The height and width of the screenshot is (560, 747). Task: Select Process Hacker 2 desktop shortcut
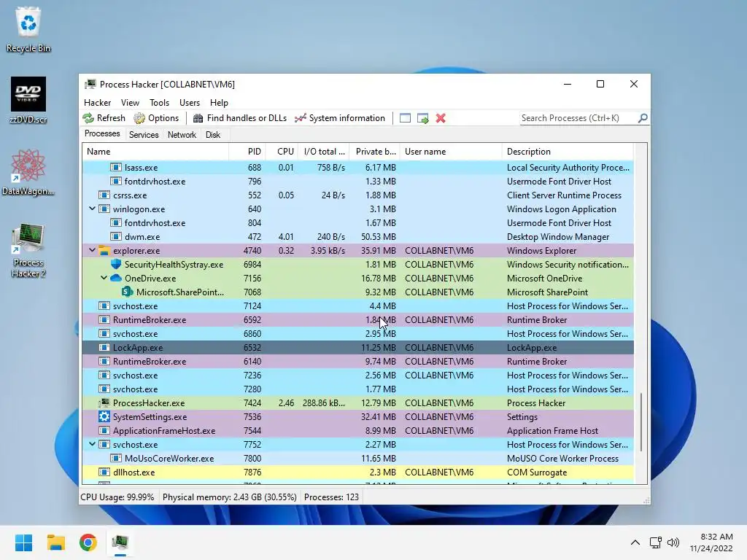28,251
